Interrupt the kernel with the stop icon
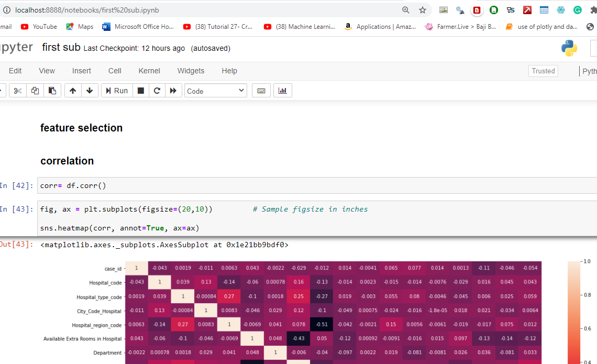Screen dimensions: 597x364 point(140,91)
